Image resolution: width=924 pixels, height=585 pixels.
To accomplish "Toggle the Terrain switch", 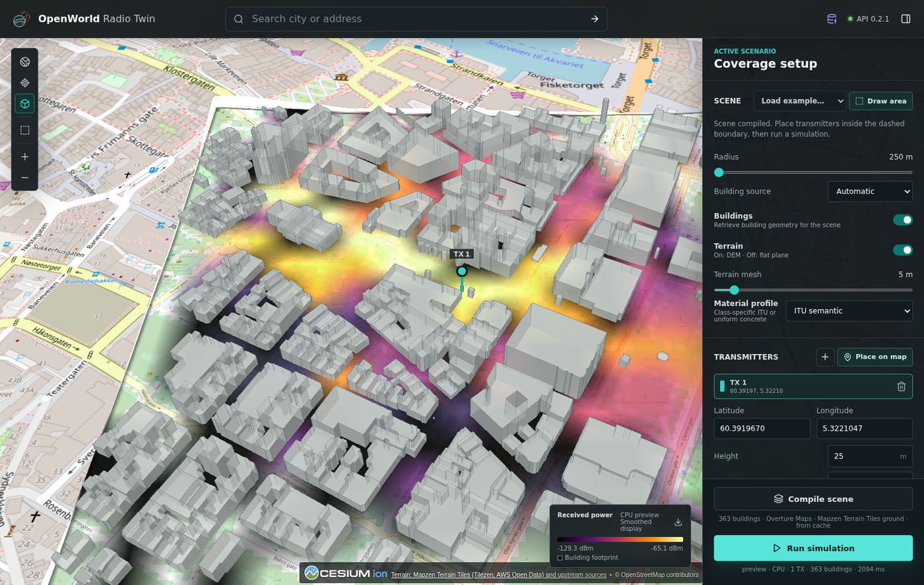I will (903, 250).
